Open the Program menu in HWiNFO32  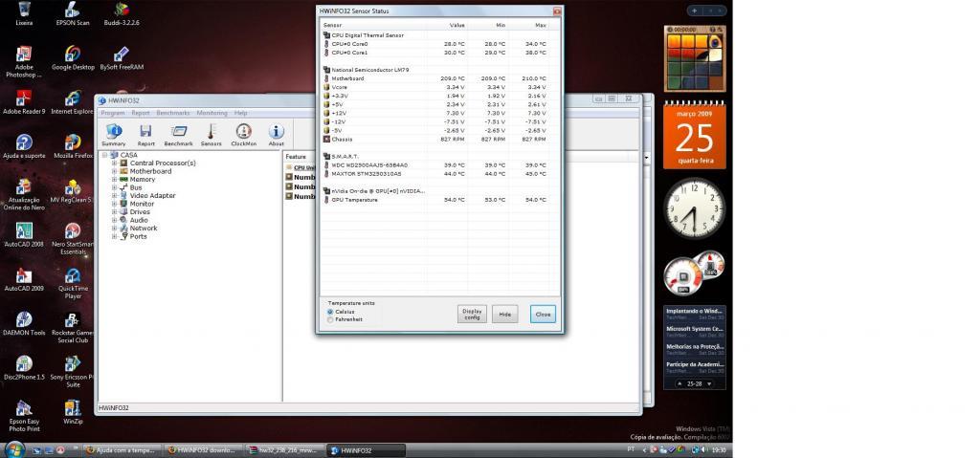[113, 113]
